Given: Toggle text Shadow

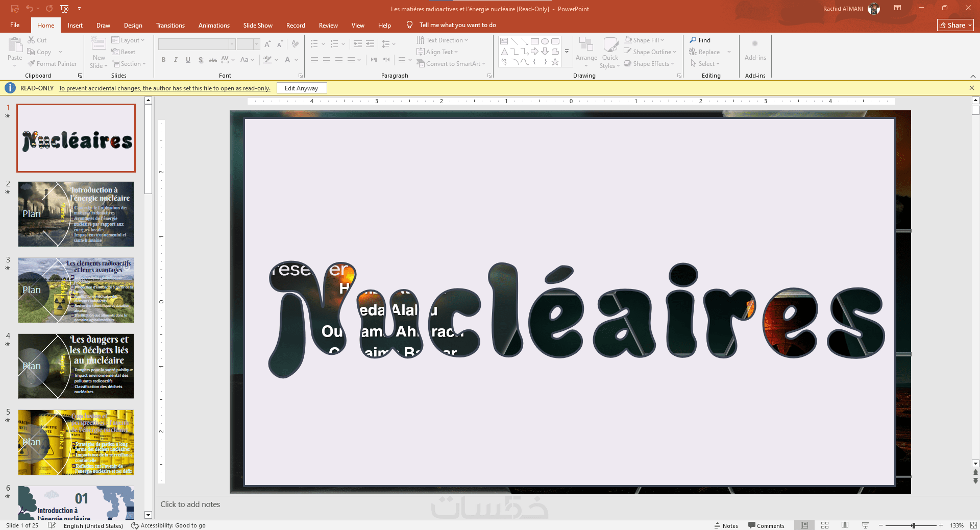Looking at the screenshot, I should 201,60.
